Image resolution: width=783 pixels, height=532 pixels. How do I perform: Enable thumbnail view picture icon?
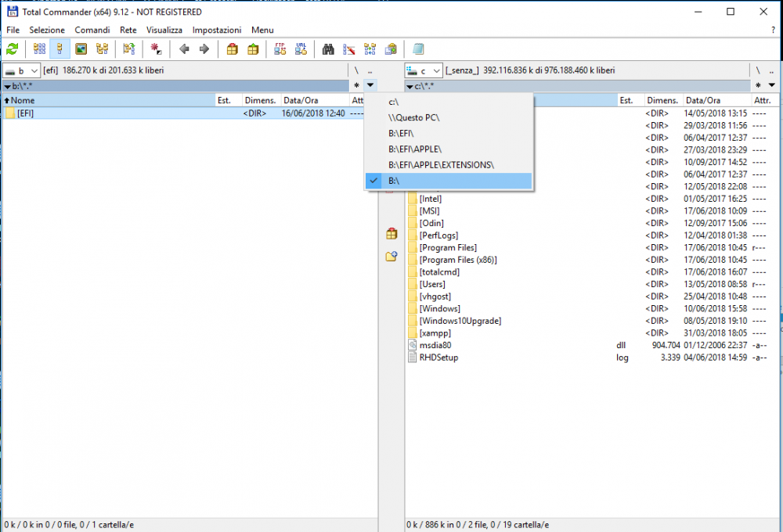[x=81, y=49]
